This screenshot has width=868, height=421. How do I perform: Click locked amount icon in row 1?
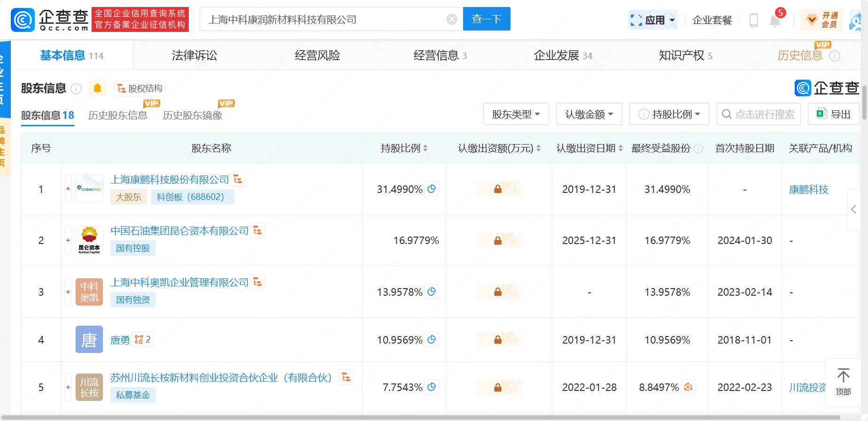(x=498, y=189)
